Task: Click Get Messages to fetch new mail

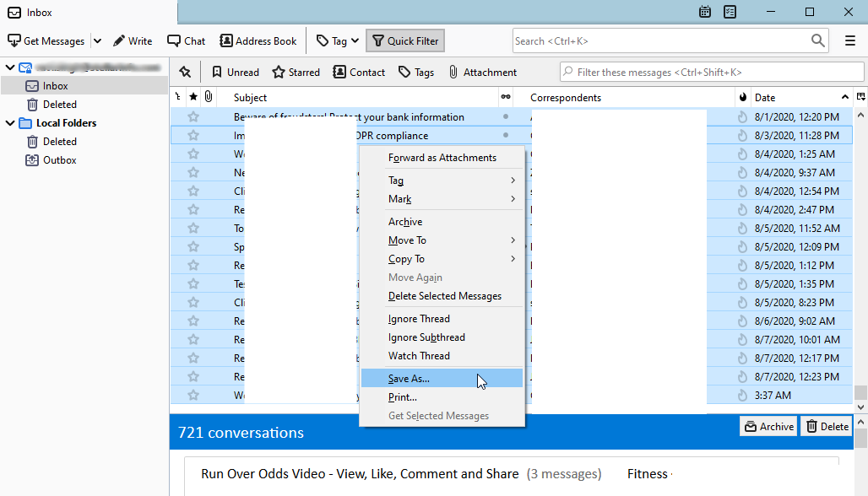Action: point(46,40)
